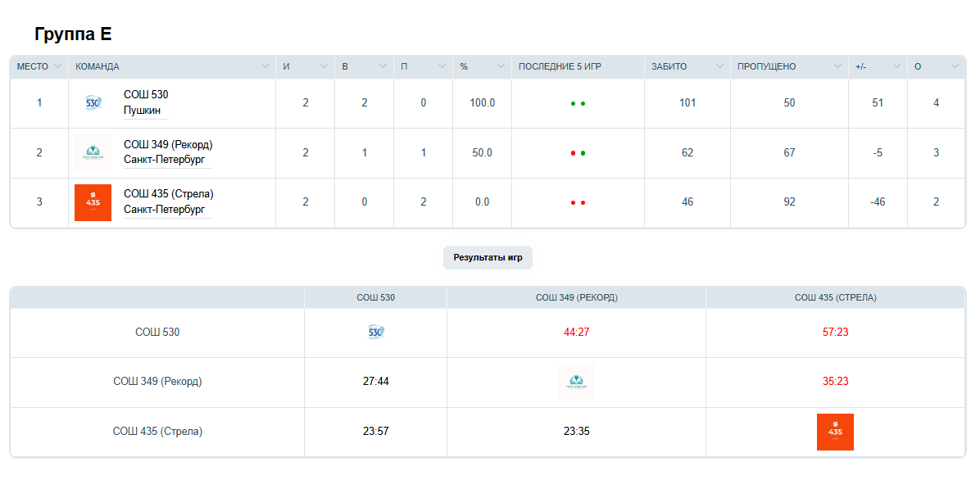Open СОШ 530 Пушкин team link
This screenshot has width=980, height=489.
(x=146, y=102)
